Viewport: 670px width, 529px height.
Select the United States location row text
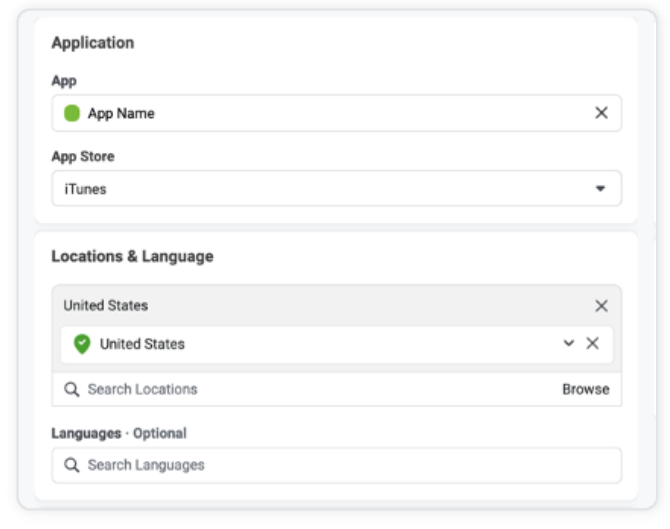point(142,344)
